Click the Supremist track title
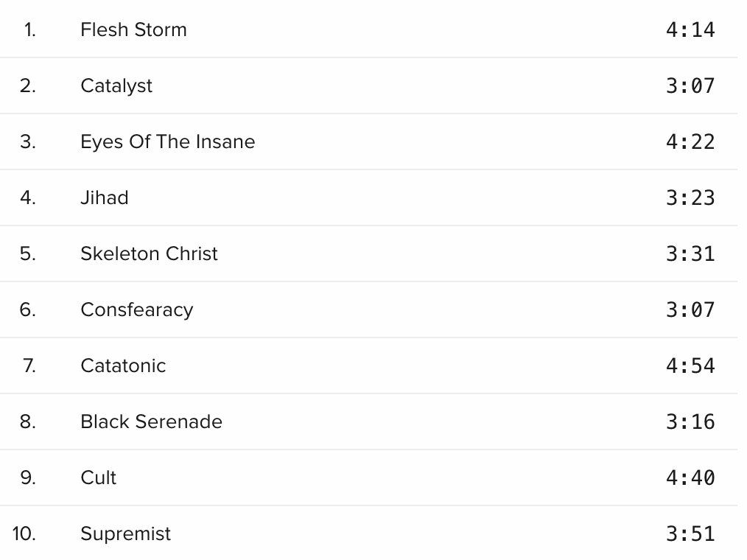The height and width of the screenshot is (560, 747). pyautogui.click(x=125, y=533)
